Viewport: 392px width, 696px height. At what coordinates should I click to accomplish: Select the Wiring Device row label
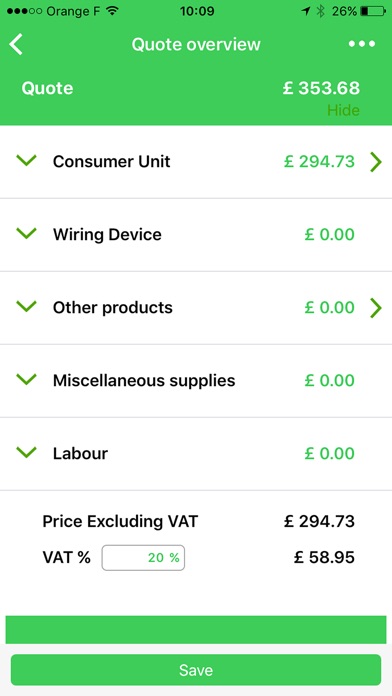(107, 234)
